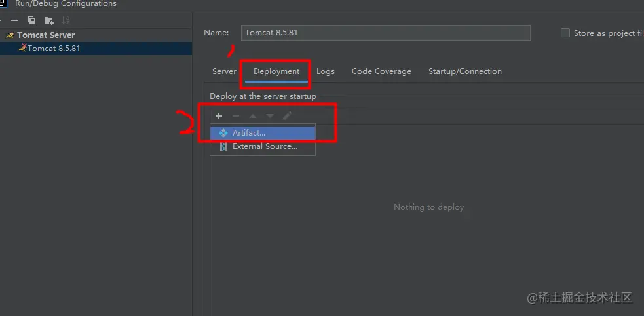This screenshot has width=644, height=316.
Task: Open the Deployment tab
Action: 276,71
